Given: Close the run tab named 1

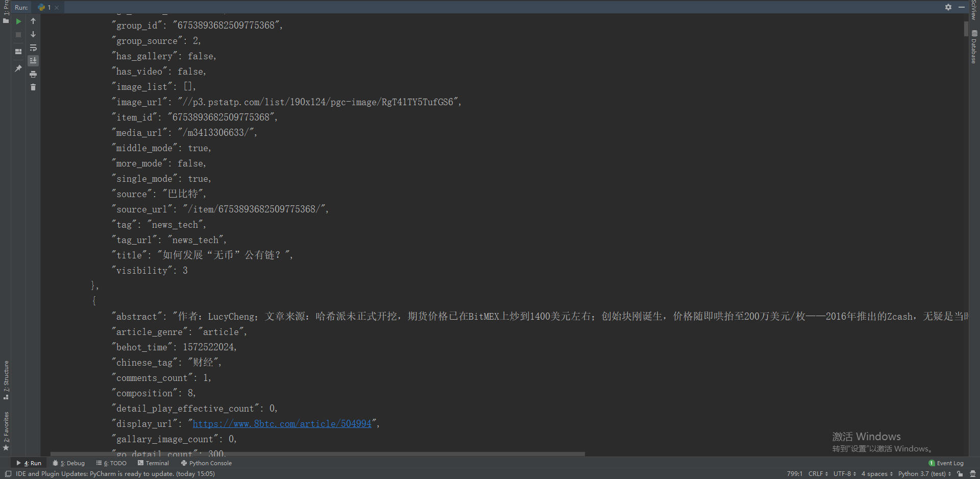Looking at the screenshot, I should [x=57, y=8].
